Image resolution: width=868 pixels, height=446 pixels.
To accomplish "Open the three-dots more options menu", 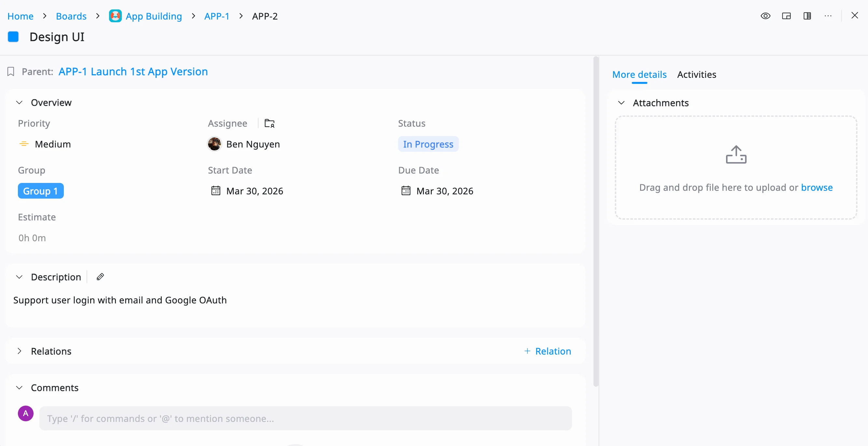I will click(828, 16).
